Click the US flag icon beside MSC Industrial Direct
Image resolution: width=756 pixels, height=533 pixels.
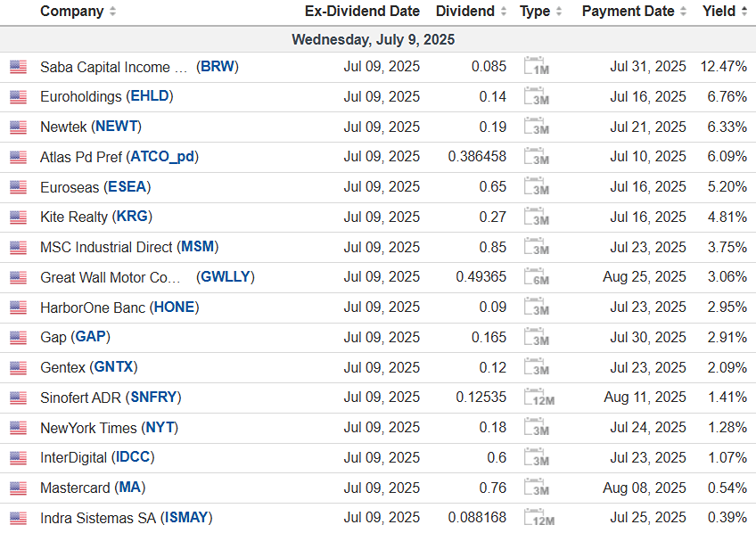19,247
